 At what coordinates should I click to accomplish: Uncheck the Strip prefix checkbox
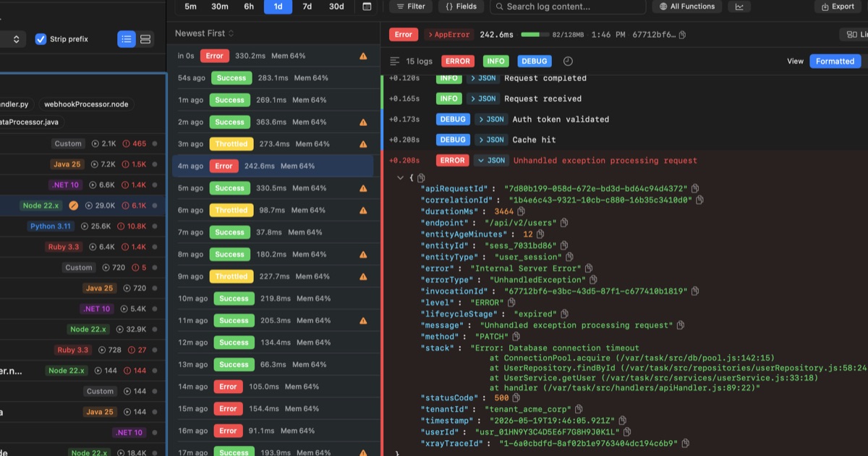(41, 39)
